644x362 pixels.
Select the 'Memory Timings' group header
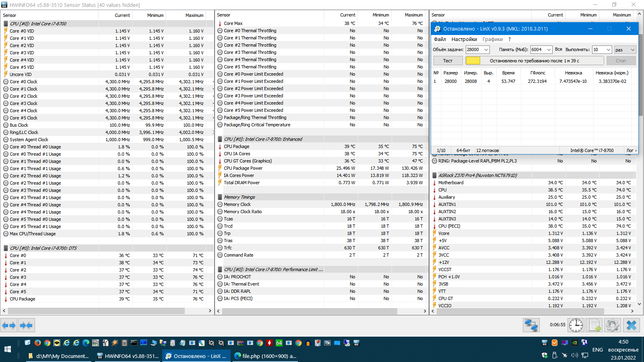click(322, 197)
